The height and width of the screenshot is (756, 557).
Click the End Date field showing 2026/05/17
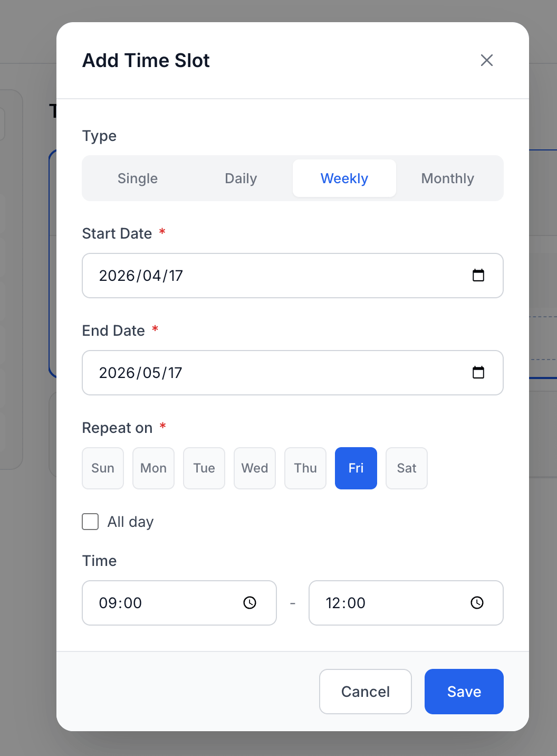(x=237, y=372)
